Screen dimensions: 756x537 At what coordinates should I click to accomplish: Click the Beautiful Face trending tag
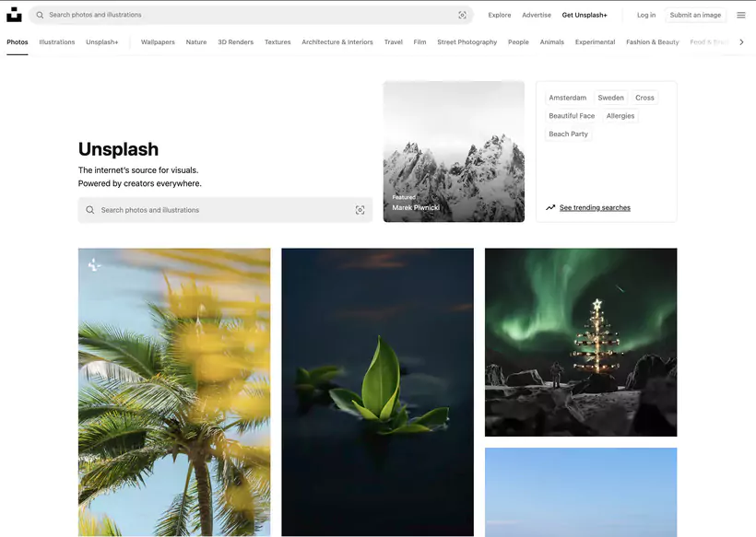572,116
